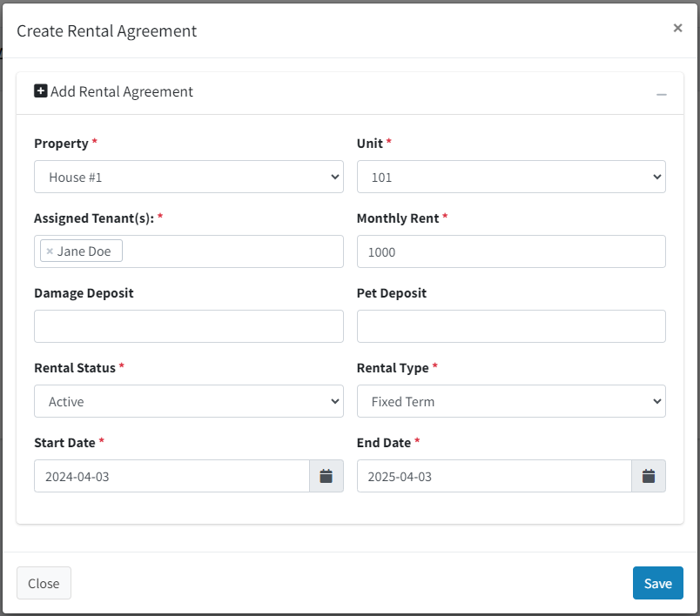
Task: Click the Add Rental Agreement heading text
Action: [121, 91]
